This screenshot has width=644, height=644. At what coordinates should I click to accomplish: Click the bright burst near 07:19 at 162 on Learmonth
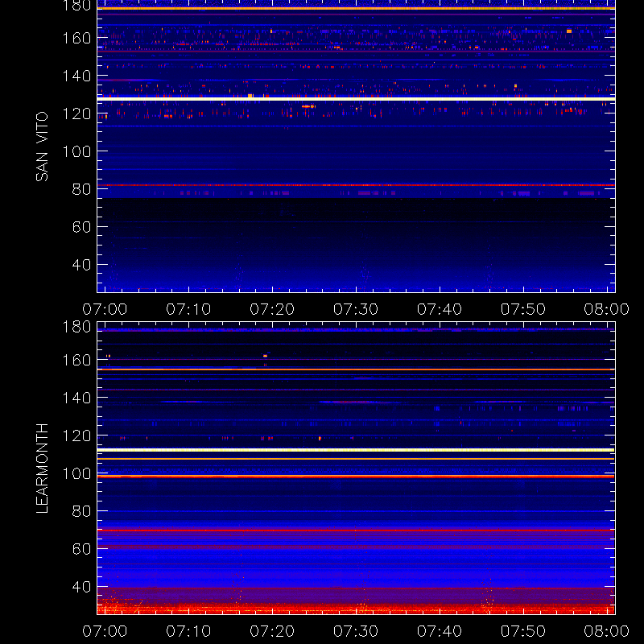(266, 356)
